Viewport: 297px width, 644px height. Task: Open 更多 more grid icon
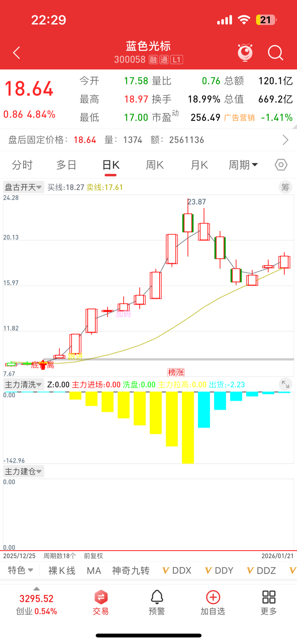tap(269, 603)
